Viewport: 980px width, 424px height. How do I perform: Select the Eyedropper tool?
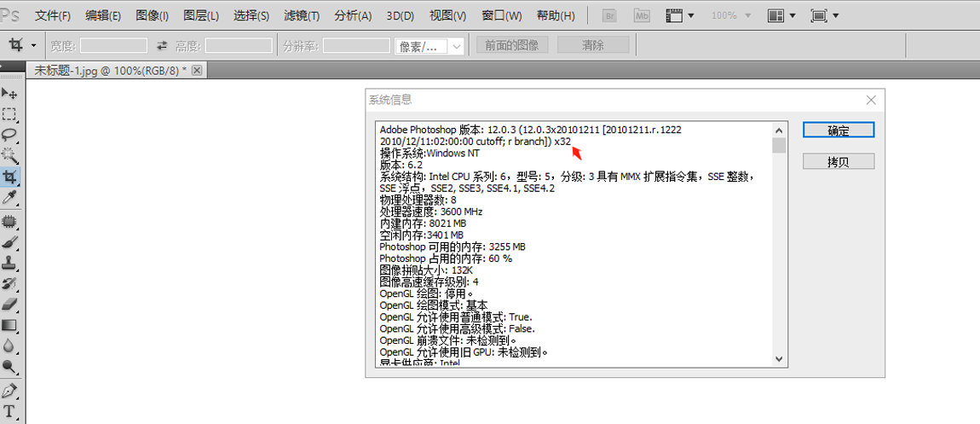[x=10, y=198]
